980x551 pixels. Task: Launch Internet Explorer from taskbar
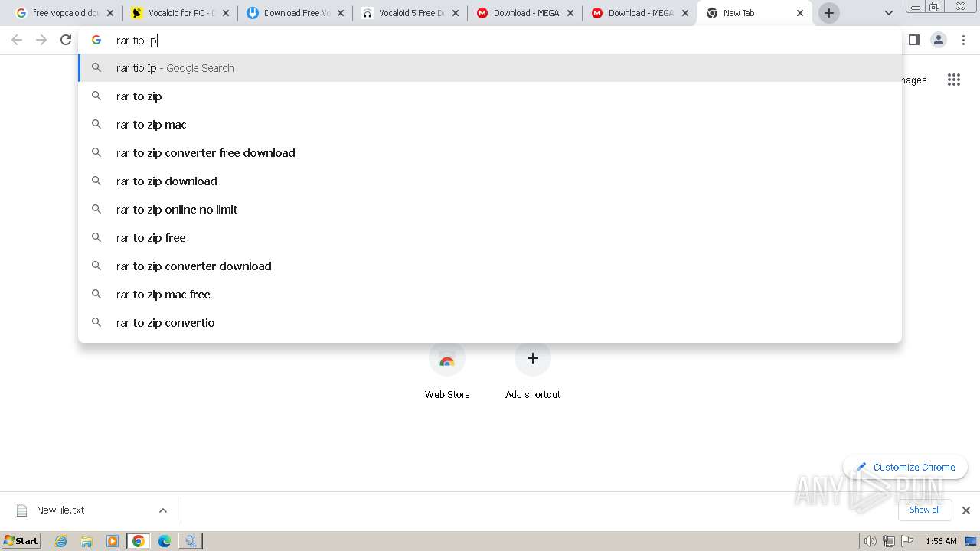61,541
